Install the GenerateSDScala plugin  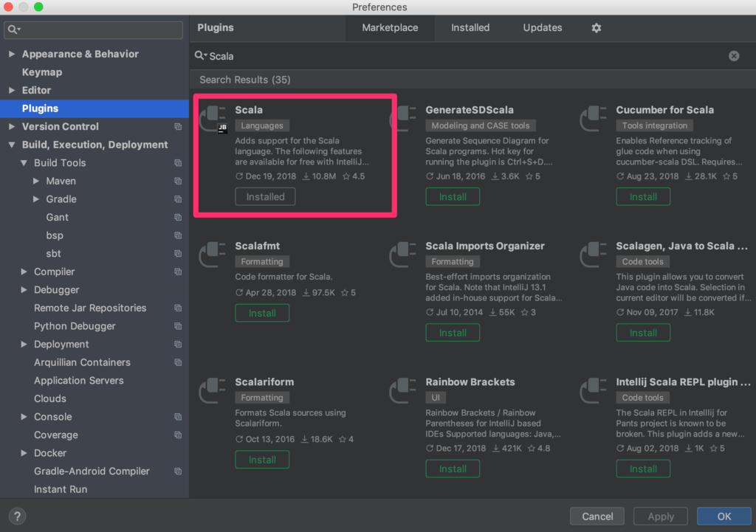tap(453, 196)
